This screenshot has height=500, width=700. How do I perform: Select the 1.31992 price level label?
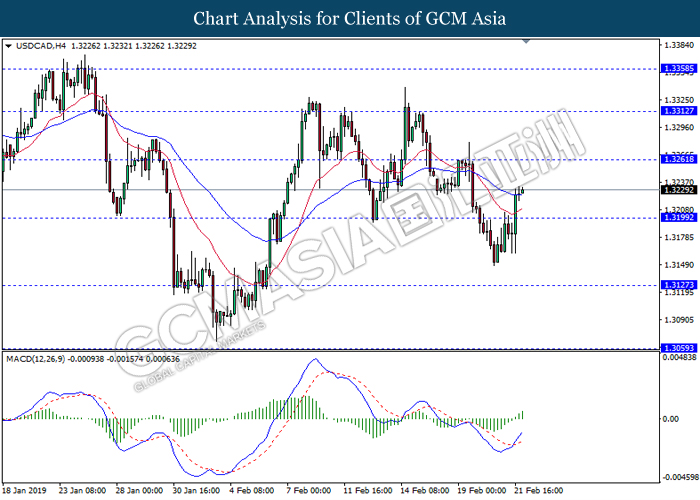678,217
